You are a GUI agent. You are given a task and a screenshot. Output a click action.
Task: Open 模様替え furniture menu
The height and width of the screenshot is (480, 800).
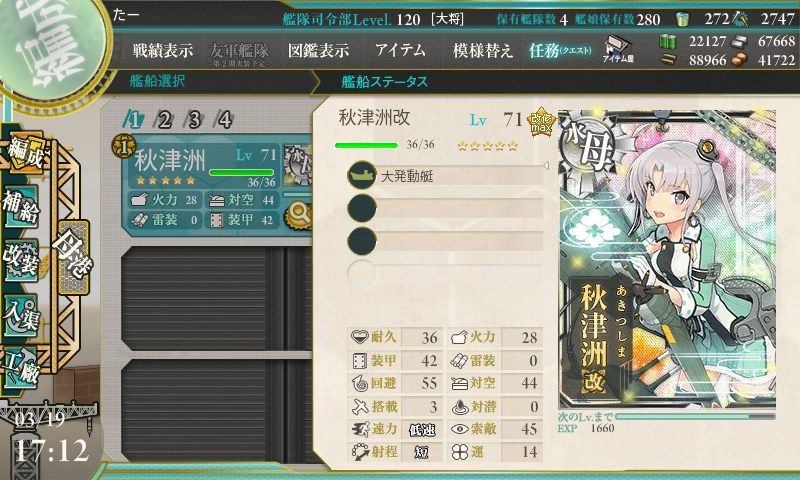click(x=482, y=50)
